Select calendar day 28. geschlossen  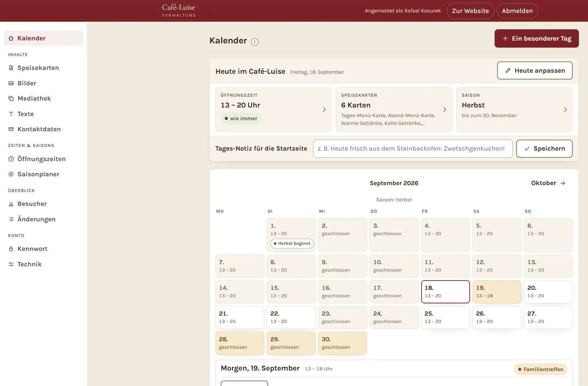[x=240, y=343]
